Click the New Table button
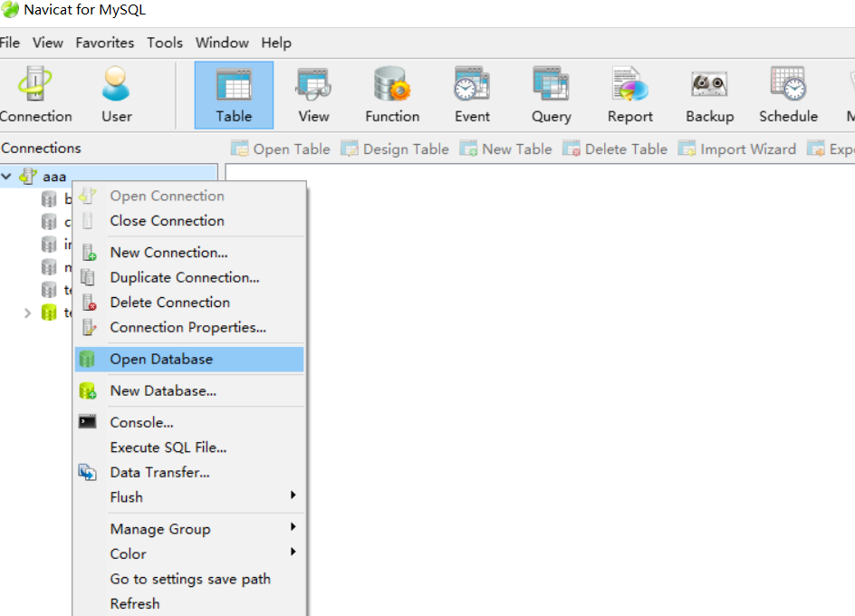Viewport: 855px width, 616px height. tap(505, 149)
